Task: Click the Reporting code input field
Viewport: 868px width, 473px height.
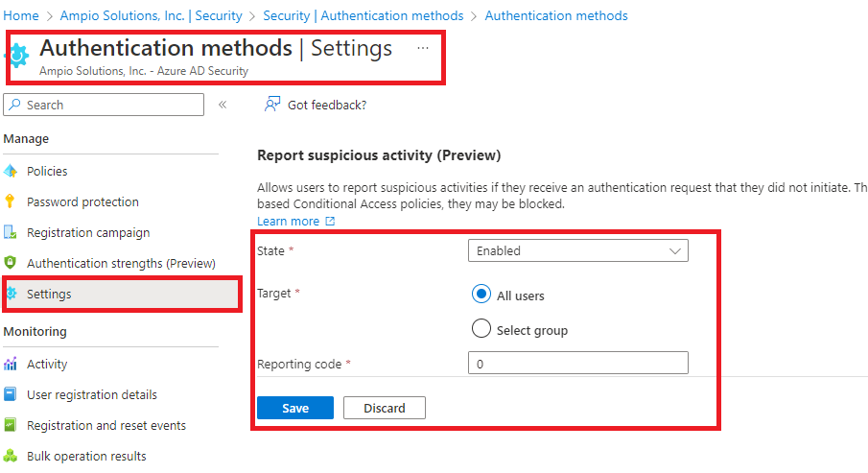Action: pos(578,363)
